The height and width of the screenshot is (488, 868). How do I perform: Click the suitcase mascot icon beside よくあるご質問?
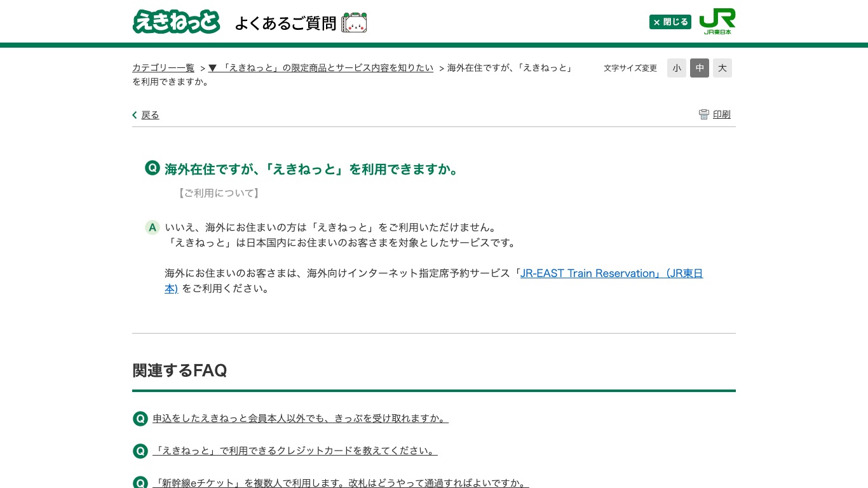point(354,22)
